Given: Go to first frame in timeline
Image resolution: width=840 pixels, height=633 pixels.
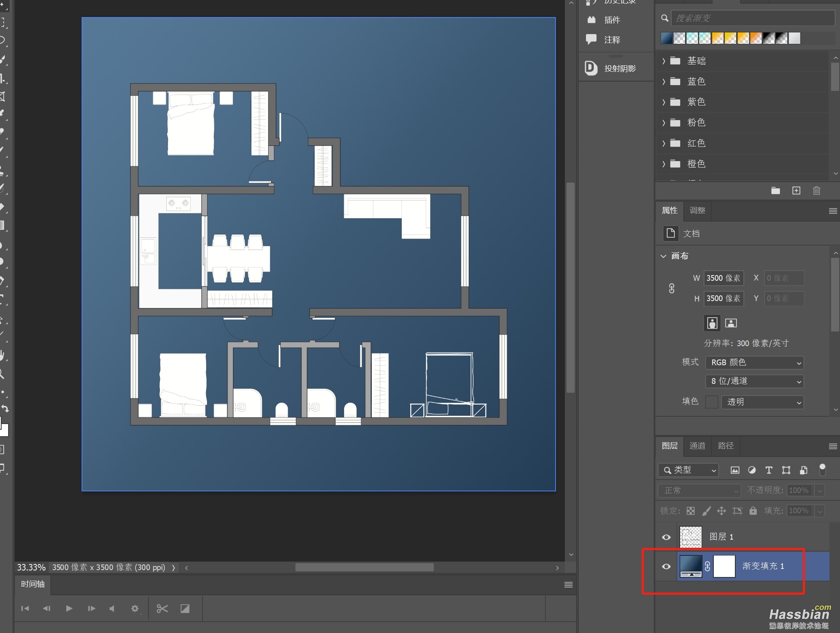Looking at the screenshot, I should pyautogui.click(x=25, y=609).
